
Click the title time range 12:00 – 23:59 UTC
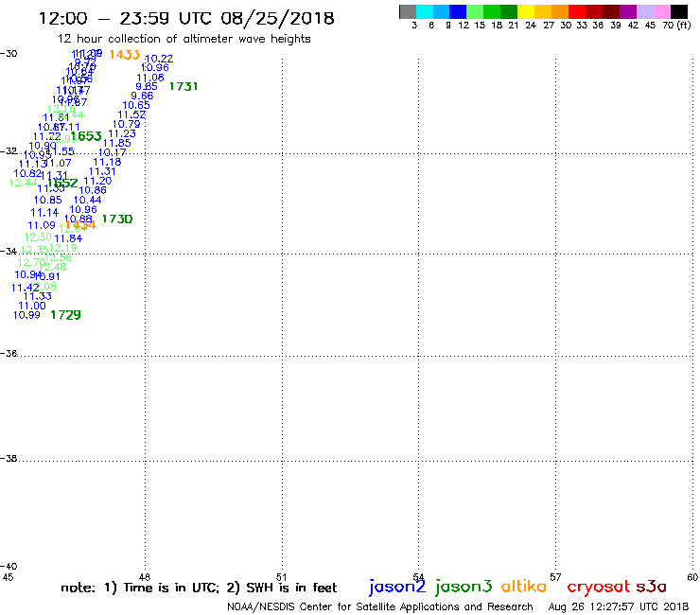(127, 18)
